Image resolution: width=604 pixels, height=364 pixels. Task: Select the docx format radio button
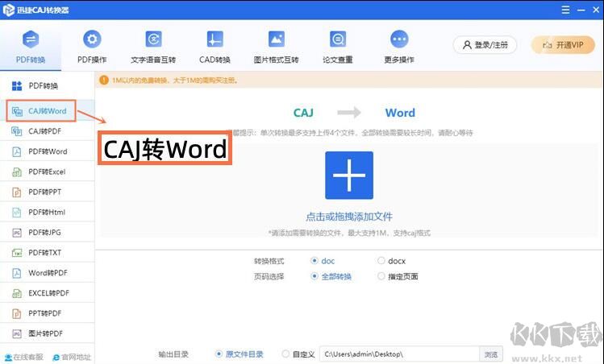coord(381,260)
